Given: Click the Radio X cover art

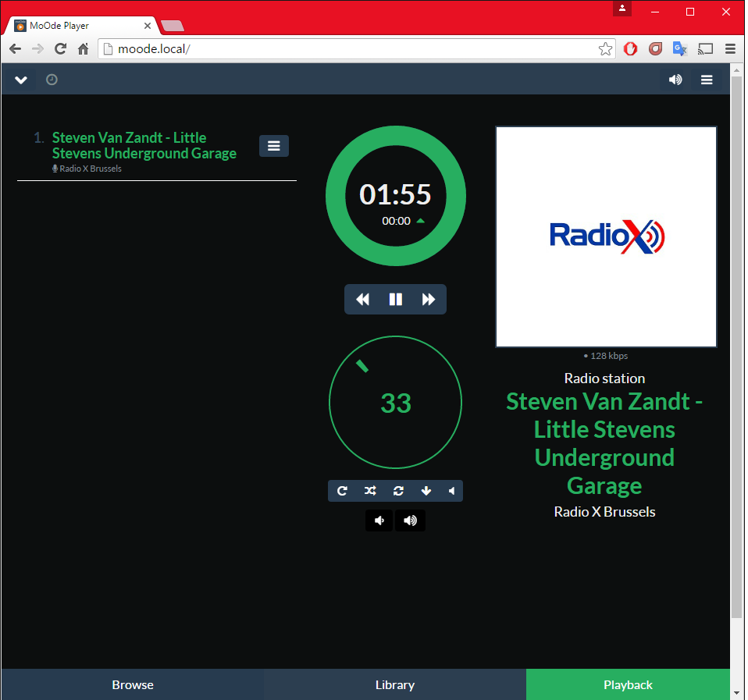Looking at the screenshot, I should point(607,237).
